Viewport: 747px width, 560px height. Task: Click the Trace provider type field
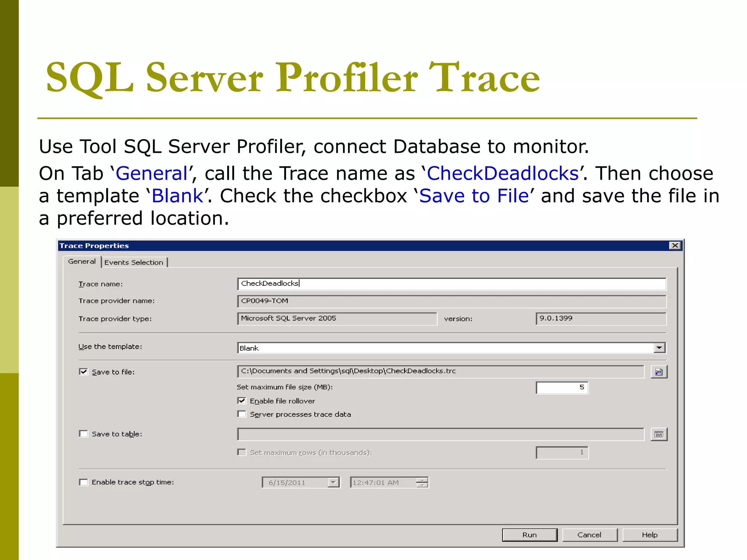pyautogui.click(x=337, y=319)
